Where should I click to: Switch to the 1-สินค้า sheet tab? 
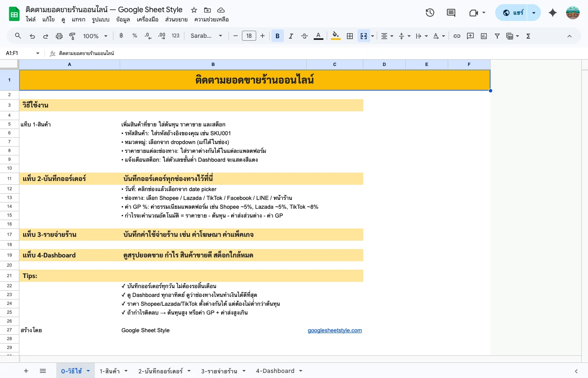tap(110, 371)
